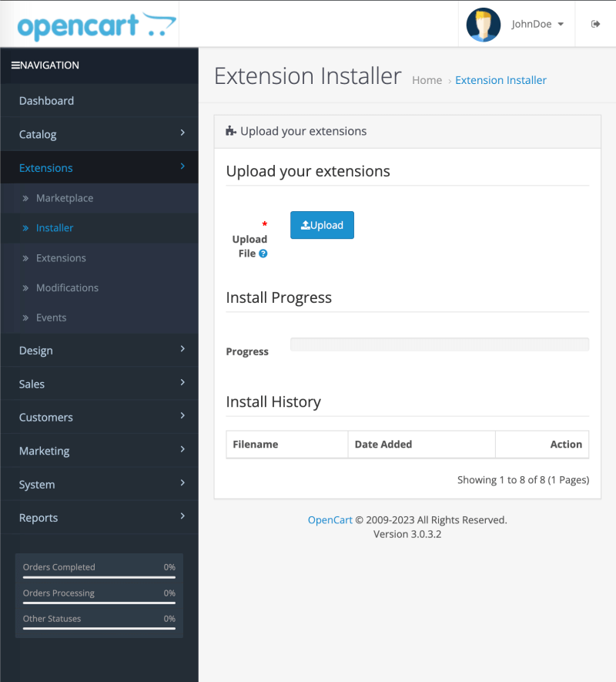
Task: Follow the OpenCart footer link
Action: tap(330, 520)
